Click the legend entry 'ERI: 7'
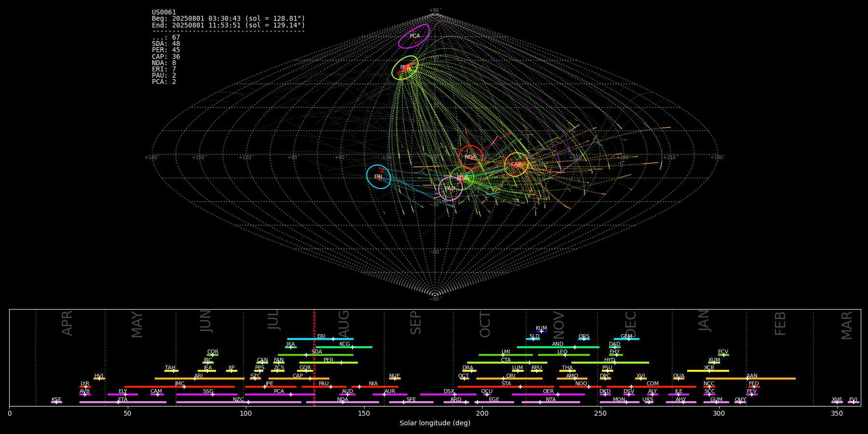The image size is (868, 434). pos(164,69)
